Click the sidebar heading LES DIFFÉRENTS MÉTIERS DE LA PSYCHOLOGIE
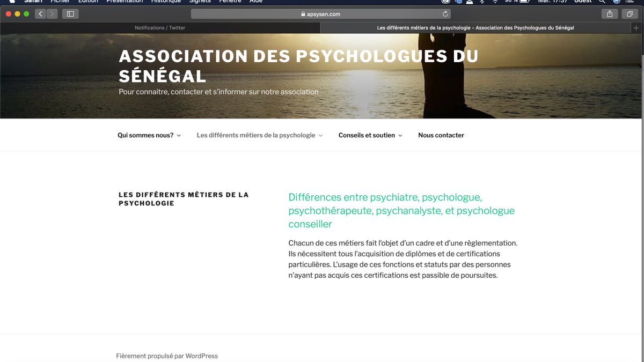 click(x=184, y=199)
